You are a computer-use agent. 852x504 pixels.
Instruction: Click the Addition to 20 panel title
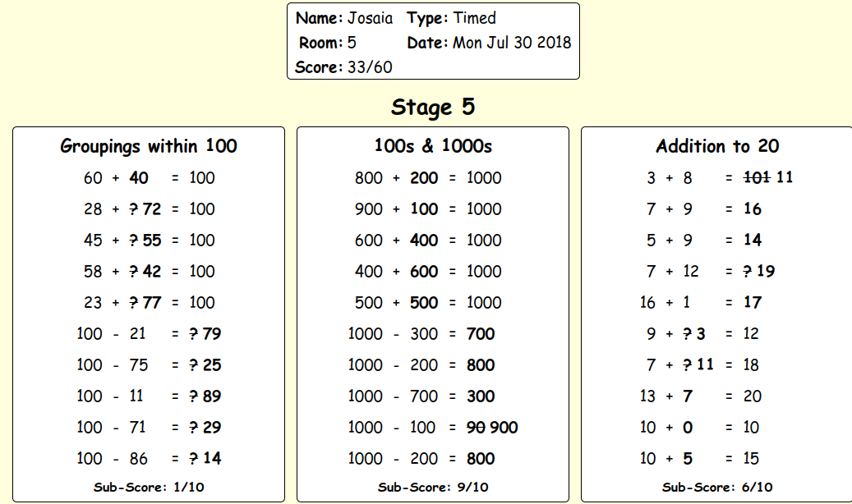(x=717, y=146)
